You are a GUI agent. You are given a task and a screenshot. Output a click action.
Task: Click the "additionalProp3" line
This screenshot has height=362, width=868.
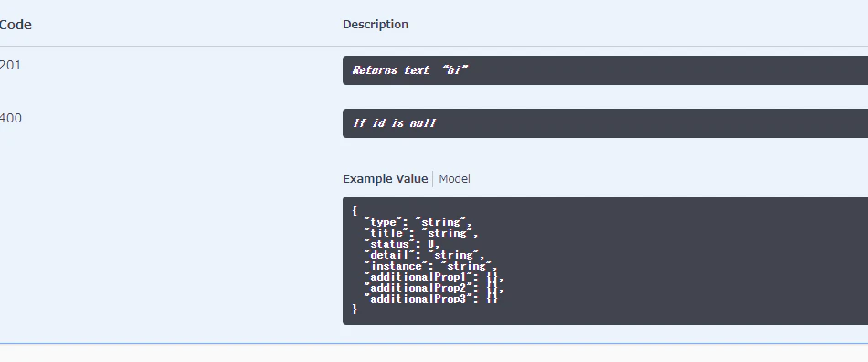pos(431,299)
